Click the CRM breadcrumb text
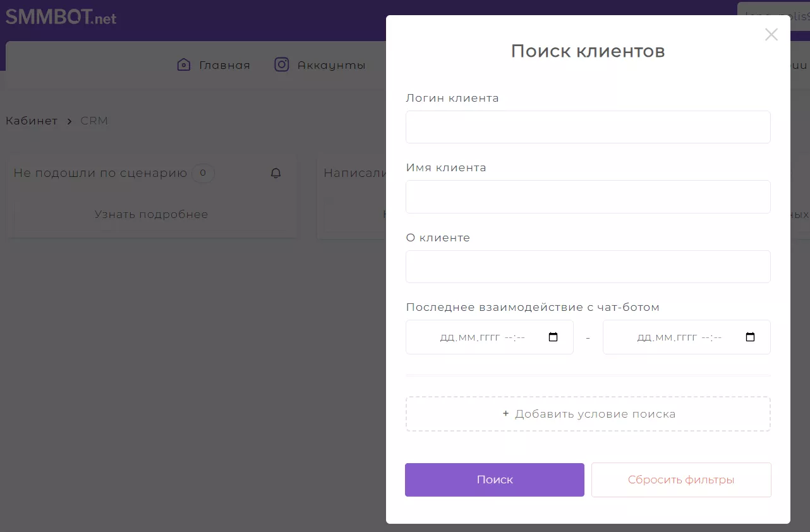Screen dimensions: 810x532 94,121
